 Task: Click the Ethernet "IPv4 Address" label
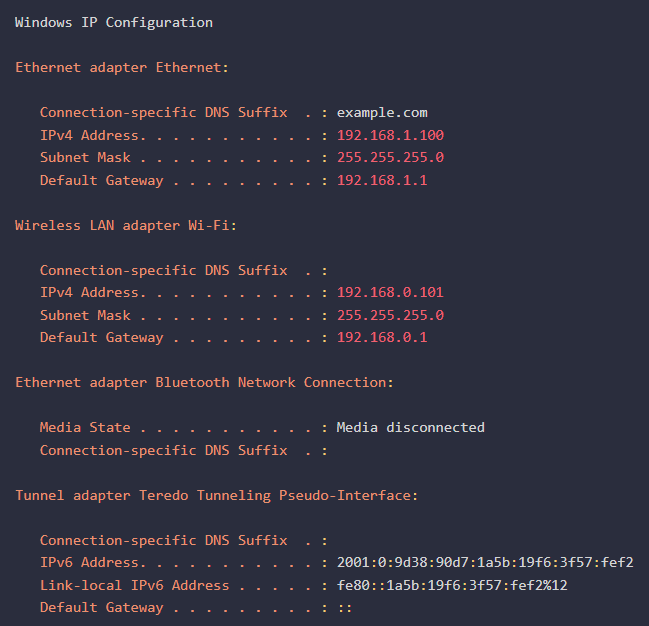point(90,135)
